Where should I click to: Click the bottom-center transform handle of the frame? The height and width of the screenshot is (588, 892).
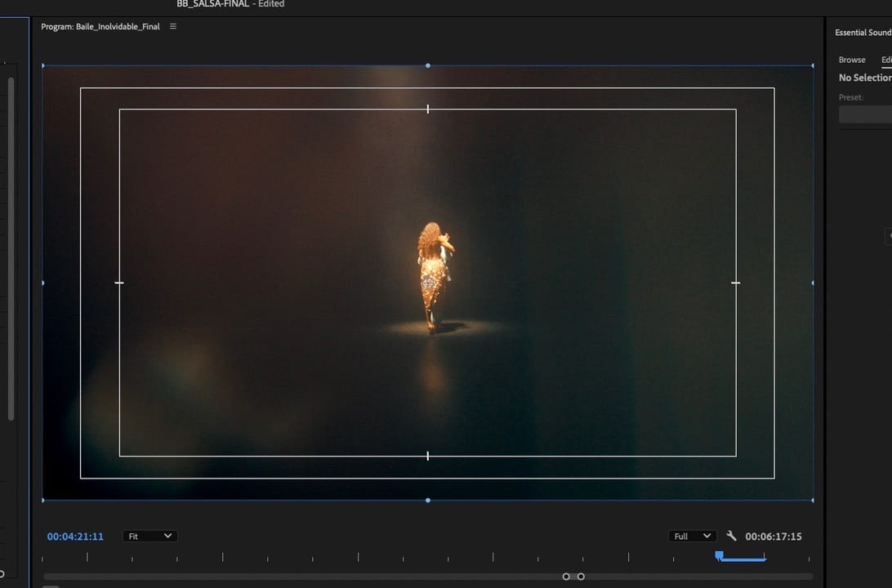(x=428, y=500)
